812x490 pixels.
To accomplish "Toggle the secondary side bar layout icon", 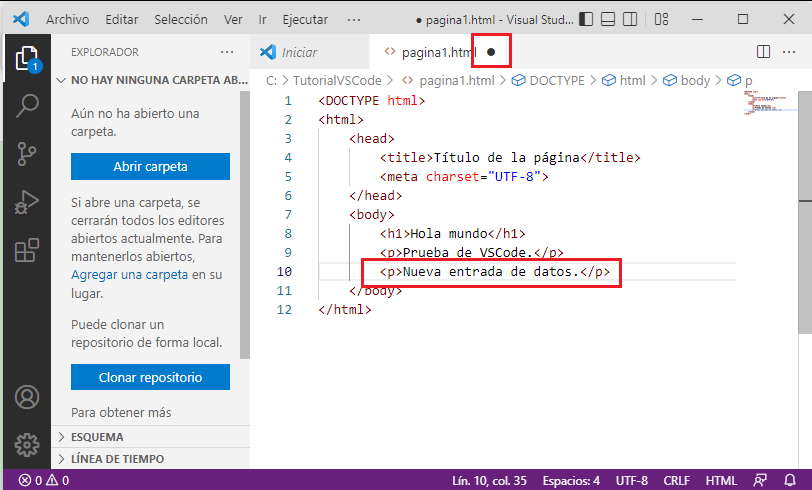I will (x=630, y=19).
